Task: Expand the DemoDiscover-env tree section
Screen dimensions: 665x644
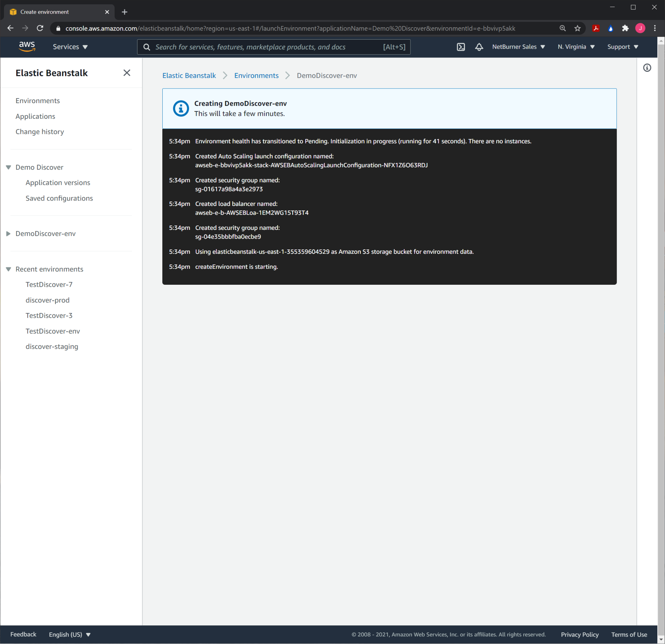Action: click(8, 234)
